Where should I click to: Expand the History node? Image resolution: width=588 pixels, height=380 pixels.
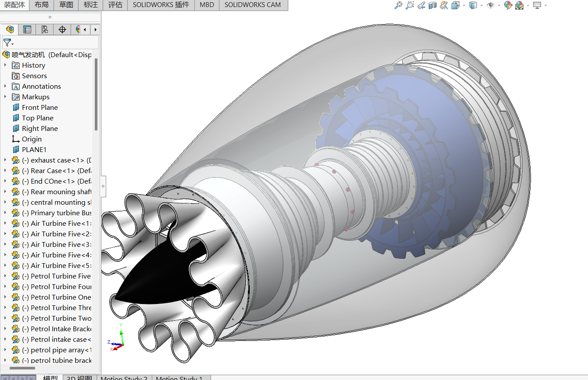[x=5, y=65]
